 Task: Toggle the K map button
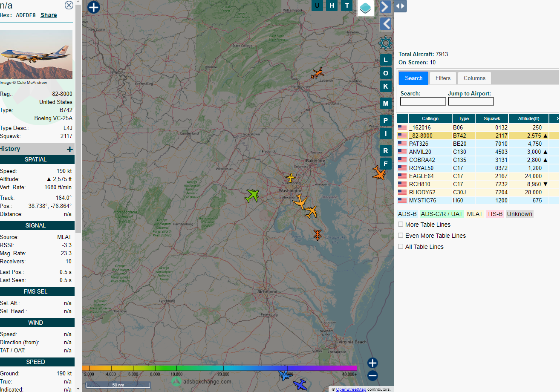pos(386,86)
